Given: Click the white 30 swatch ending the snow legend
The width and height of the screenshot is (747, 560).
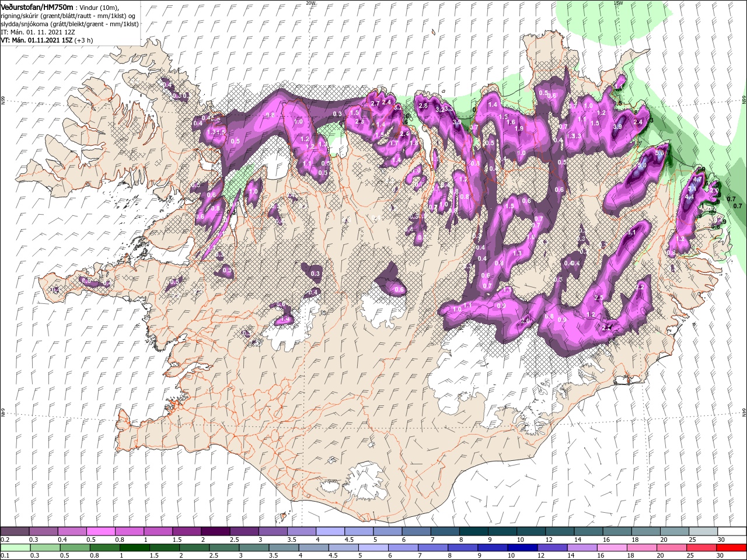Looking at the screenshot, I should [732, 531].
